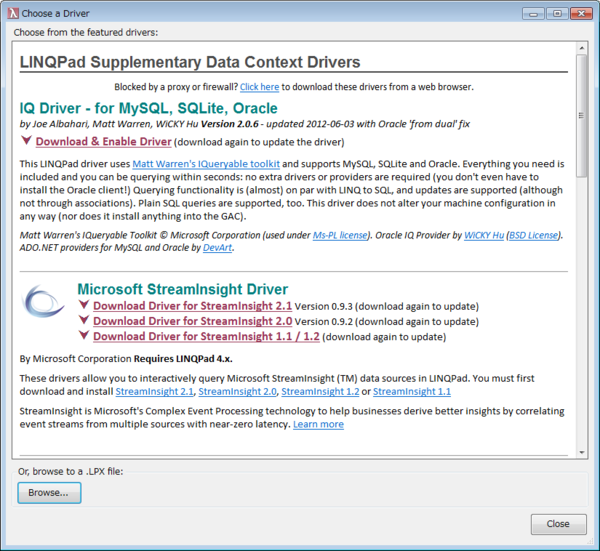The width and height of the screenshot is (600, 551).
Task: Open the Learn more link
Action: coord(318,425)
